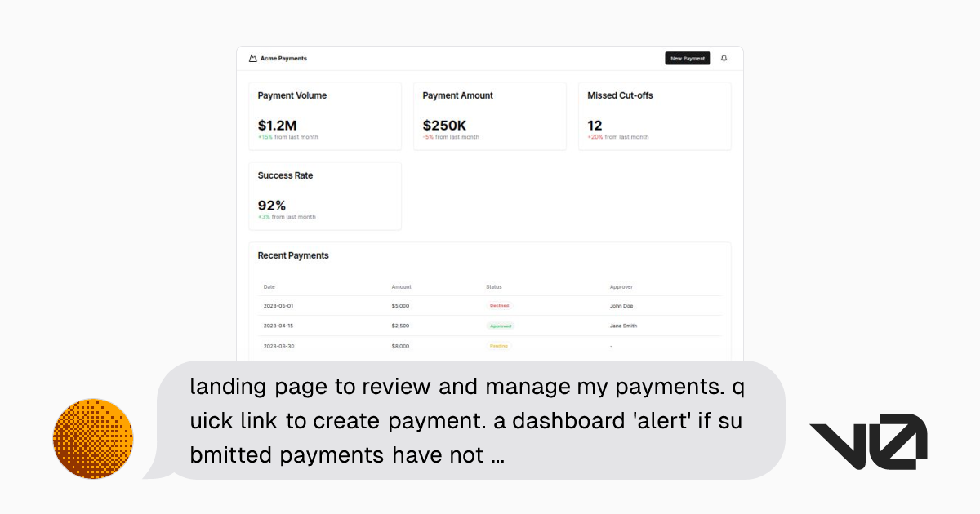Expand the Date column header to sort

point(268,286)
